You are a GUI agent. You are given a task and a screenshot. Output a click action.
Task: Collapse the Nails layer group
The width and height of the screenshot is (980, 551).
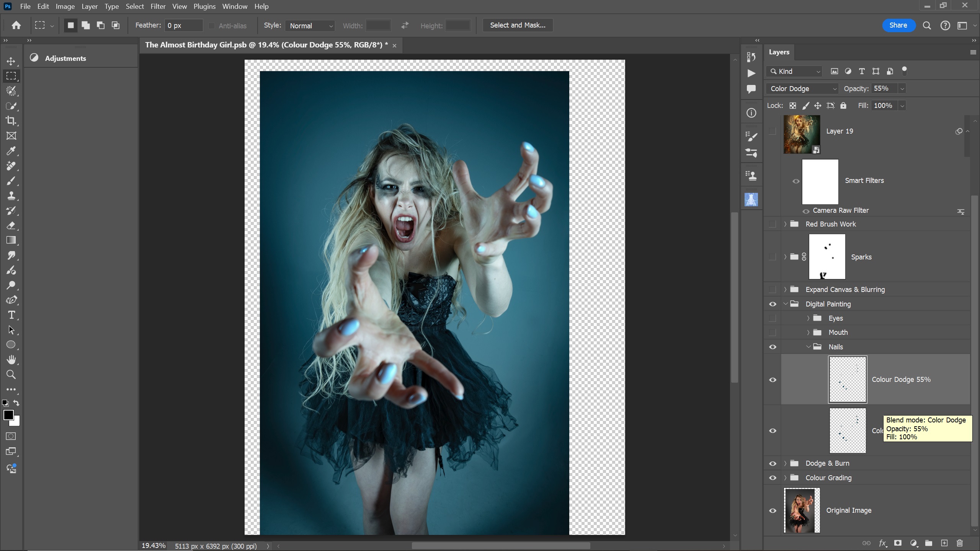tap(808, 347)
